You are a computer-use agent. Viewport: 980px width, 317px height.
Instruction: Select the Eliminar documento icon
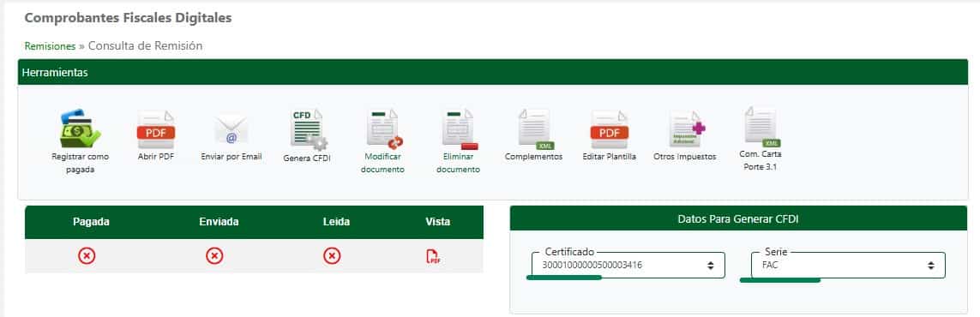click(x=458, y=129)
